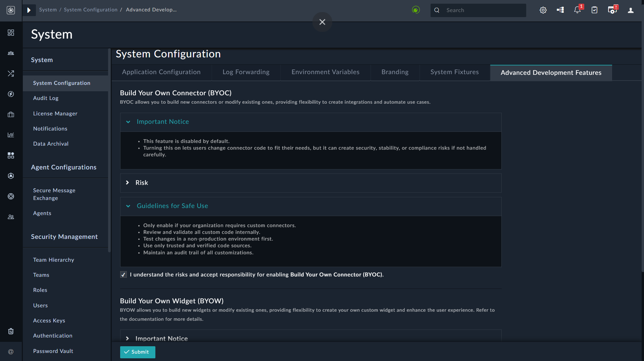This screenshot has height=361, width=644.
Task: Click the search magnifier icon
Action: [x=437, y=10]
